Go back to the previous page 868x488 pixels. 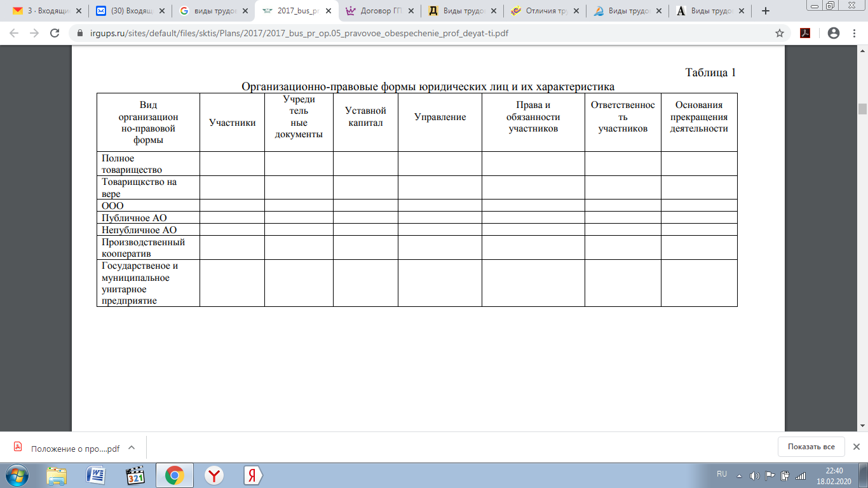pos(14,33)
